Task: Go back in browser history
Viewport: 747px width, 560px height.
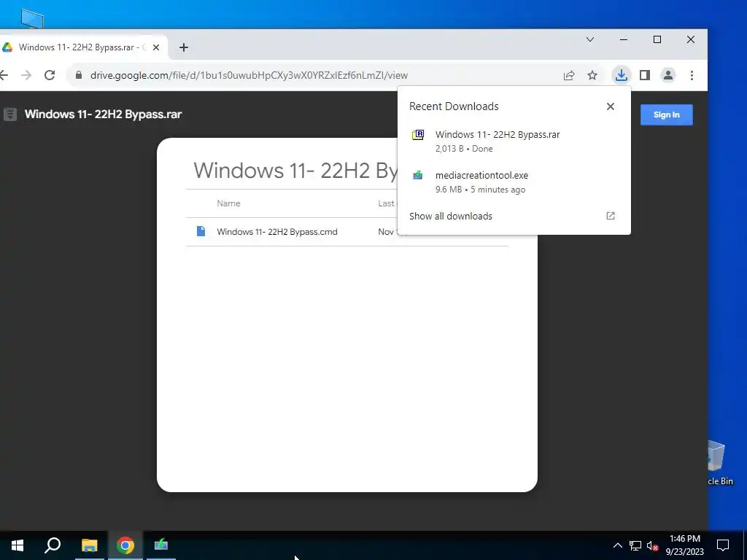Action: pyautogui.click(x=4, y=75)
